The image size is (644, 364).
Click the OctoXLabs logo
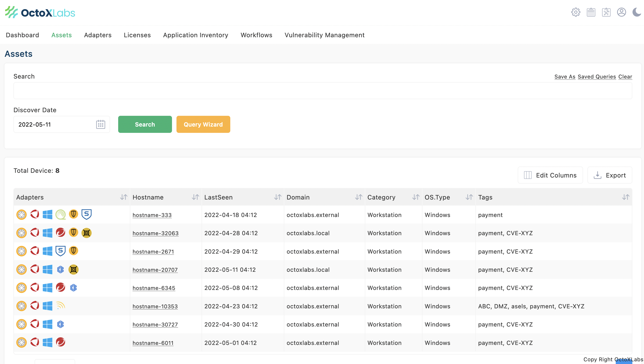click(x=40, y=12)
